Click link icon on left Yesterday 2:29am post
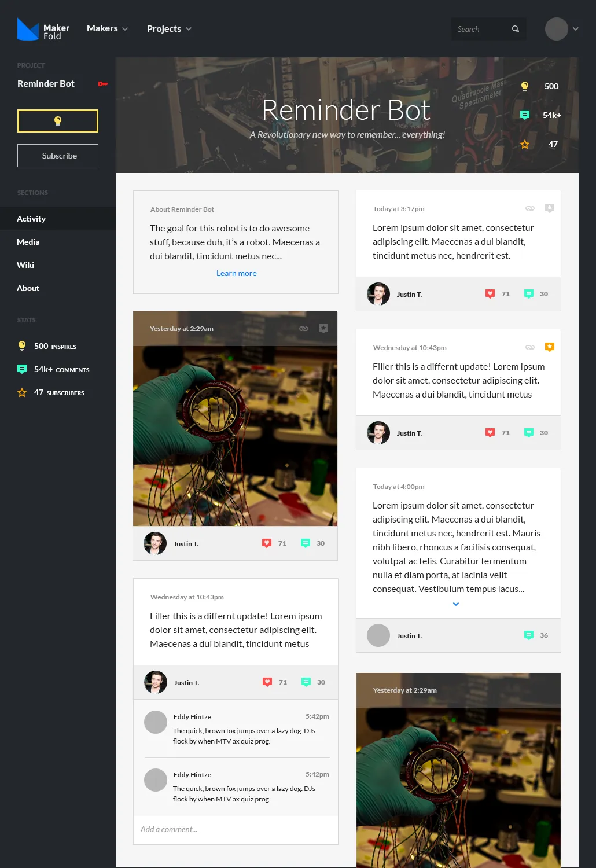 coord(304,329)
